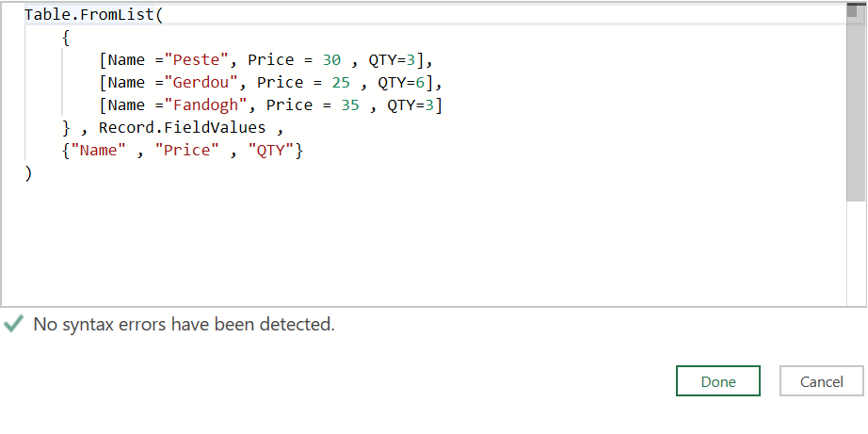Click the price value 35
868x434 pixels.
point(350,105)
